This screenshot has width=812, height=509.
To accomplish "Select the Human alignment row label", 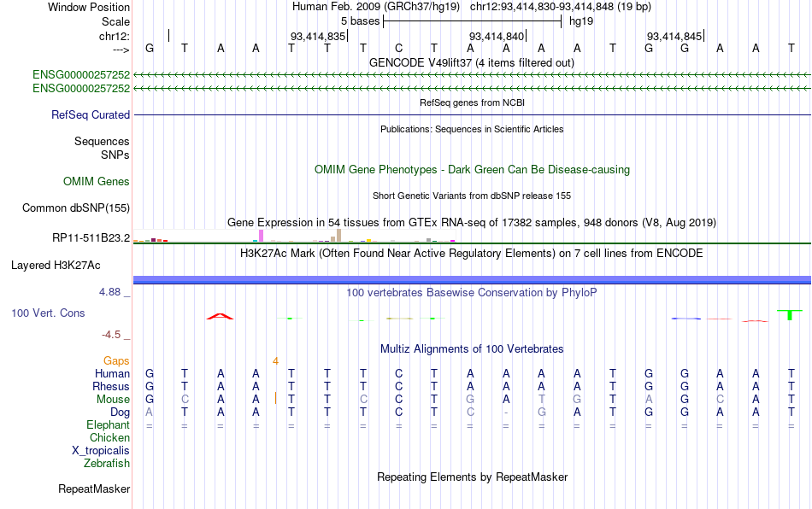I will point(112,374).
